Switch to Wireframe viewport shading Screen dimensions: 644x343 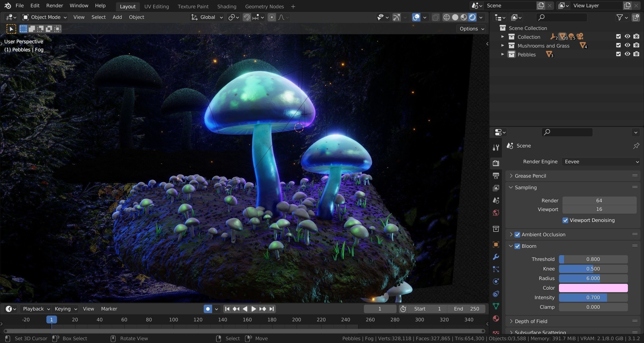(446, 17)
